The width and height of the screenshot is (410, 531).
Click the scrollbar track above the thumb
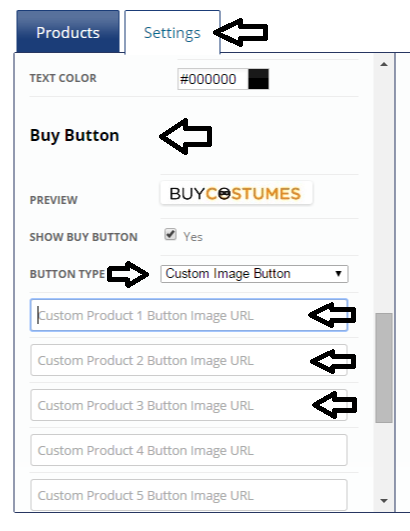384,192
